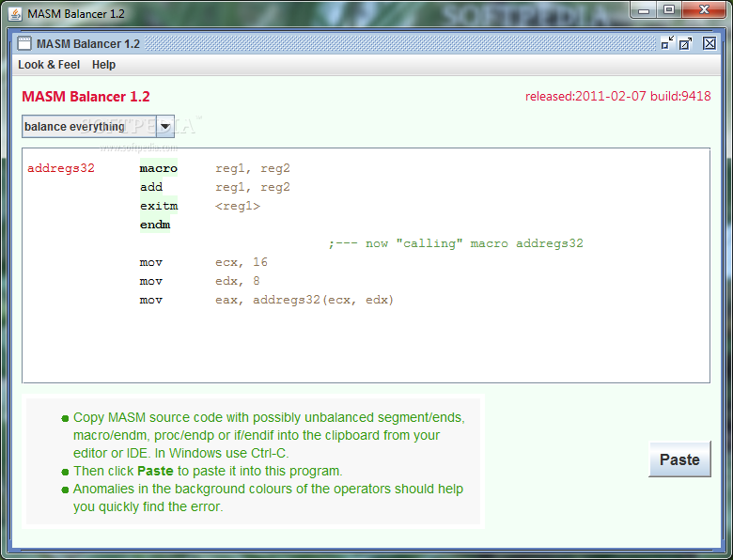Click the outer window title 'MASM Balancer 1.2'
The width and height of the screenshot is (733, 560).
76,14
